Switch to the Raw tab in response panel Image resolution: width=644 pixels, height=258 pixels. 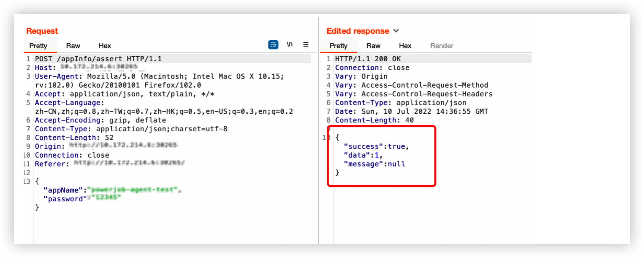373,46
